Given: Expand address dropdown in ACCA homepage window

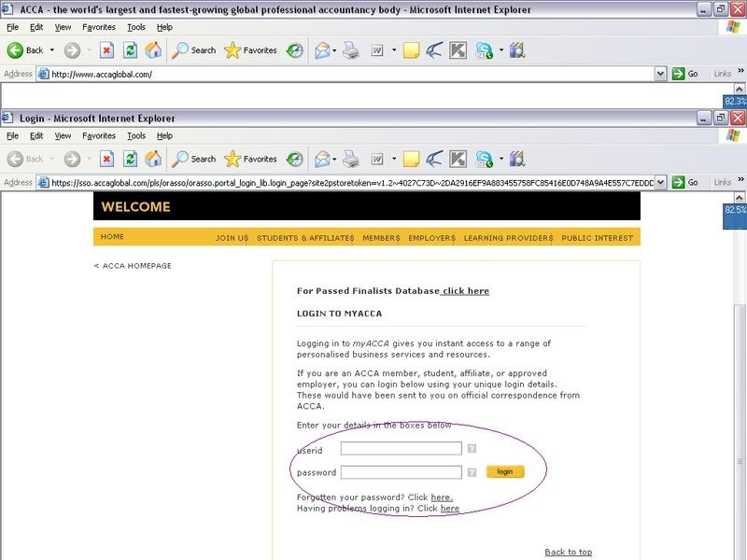Looking at the screenshot, I should click(x=660, y=74).
